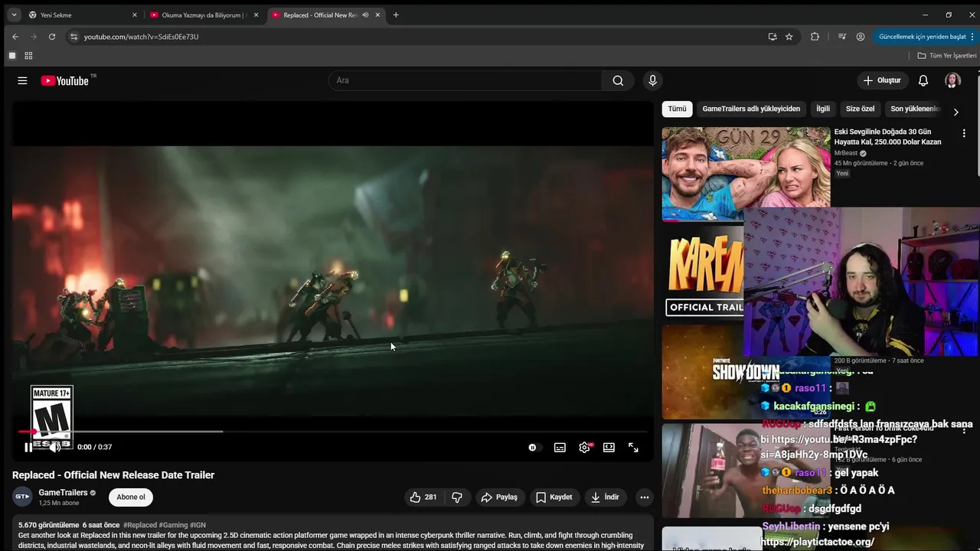Reload the page

coord(52,37)
